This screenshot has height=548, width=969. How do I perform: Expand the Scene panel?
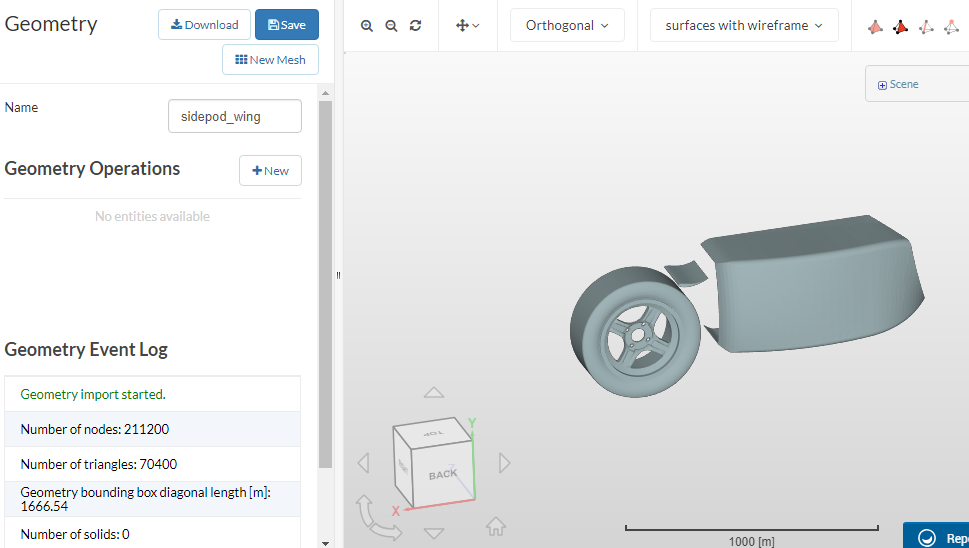pos(898,84)
